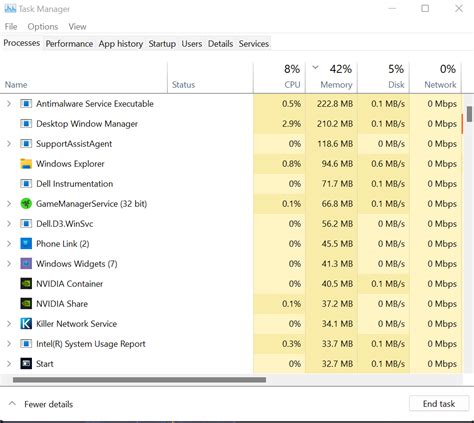Click the Start process icon
The image size is (474, 423).
click(x=26, y=364)
